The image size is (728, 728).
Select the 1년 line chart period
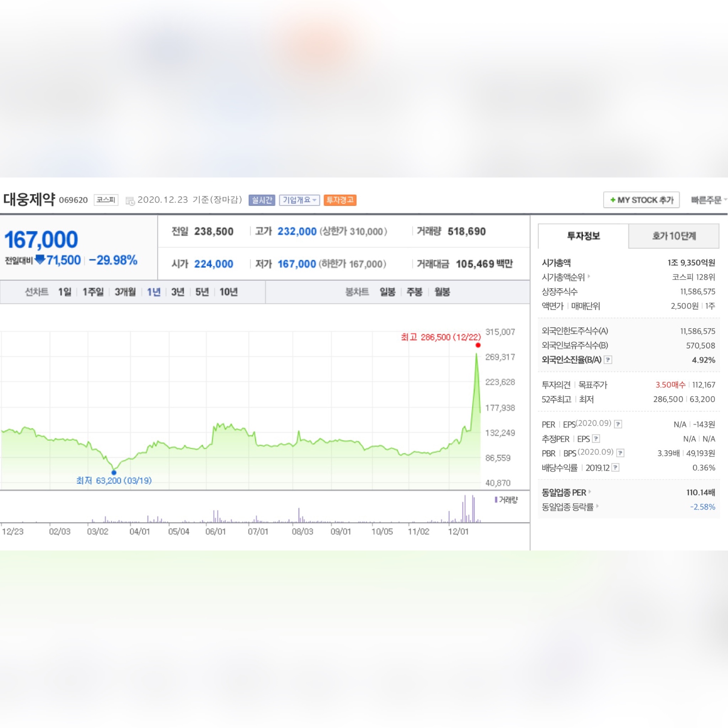click(x=154, y=292)
